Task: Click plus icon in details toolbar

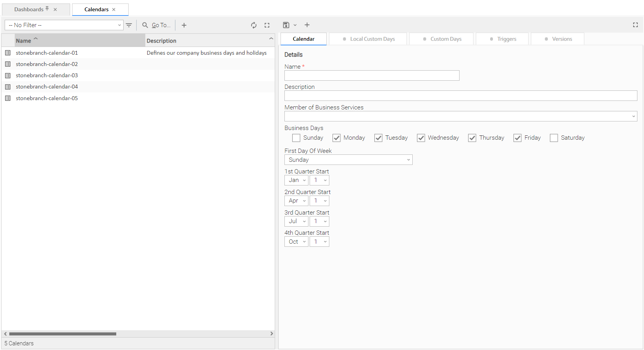Action: tap(307, 25)
